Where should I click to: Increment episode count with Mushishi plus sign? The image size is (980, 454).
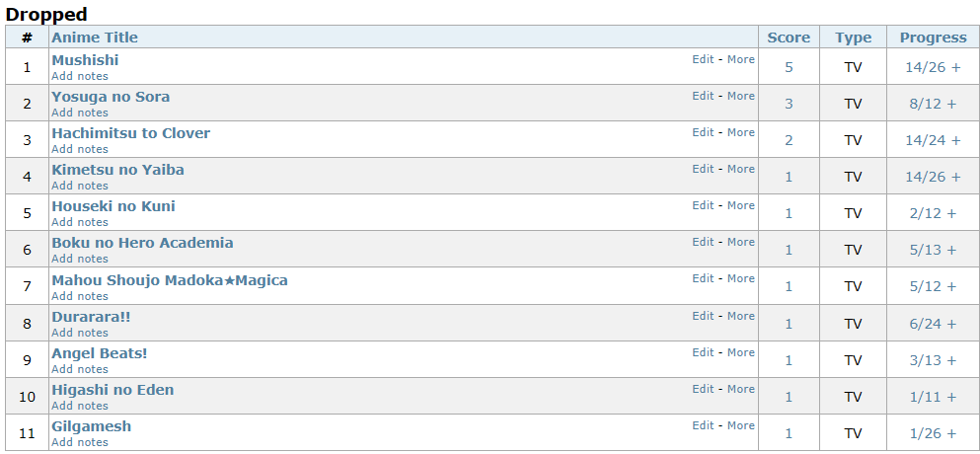pos(955,67)
